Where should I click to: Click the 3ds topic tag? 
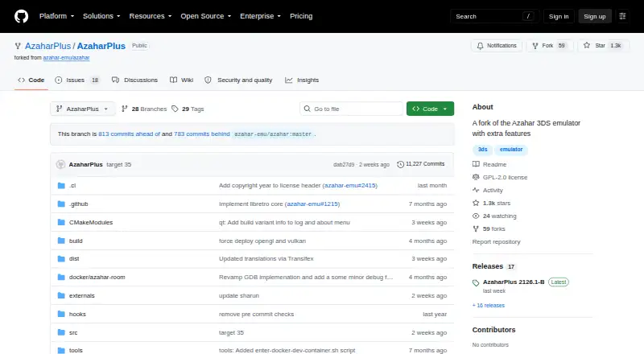pyautogui.click(x=482, y=150)
